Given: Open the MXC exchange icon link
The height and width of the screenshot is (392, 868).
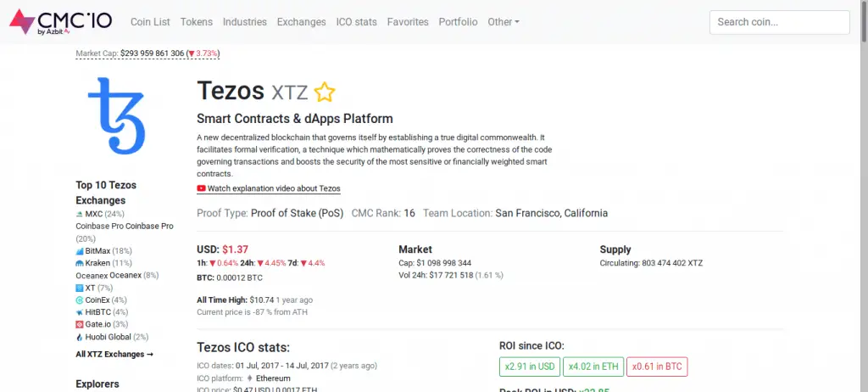Looking at the screenshot, I should [x=79, y=214].
